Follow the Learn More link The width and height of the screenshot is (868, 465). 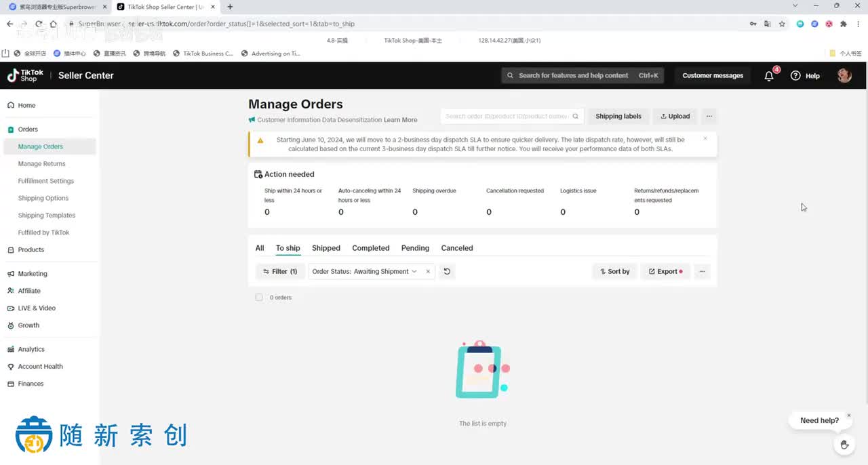coord(400,120)
